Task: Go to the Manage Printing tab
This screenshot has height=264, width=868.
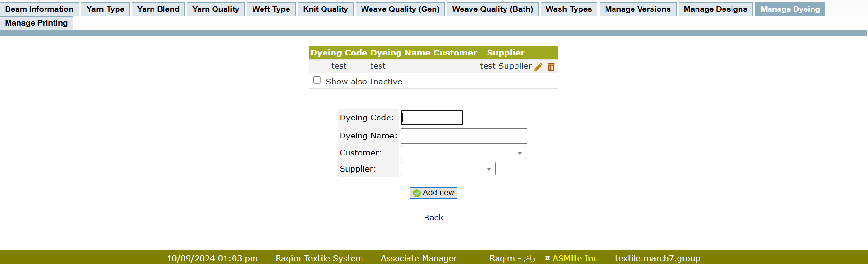Action: [36, 23]
